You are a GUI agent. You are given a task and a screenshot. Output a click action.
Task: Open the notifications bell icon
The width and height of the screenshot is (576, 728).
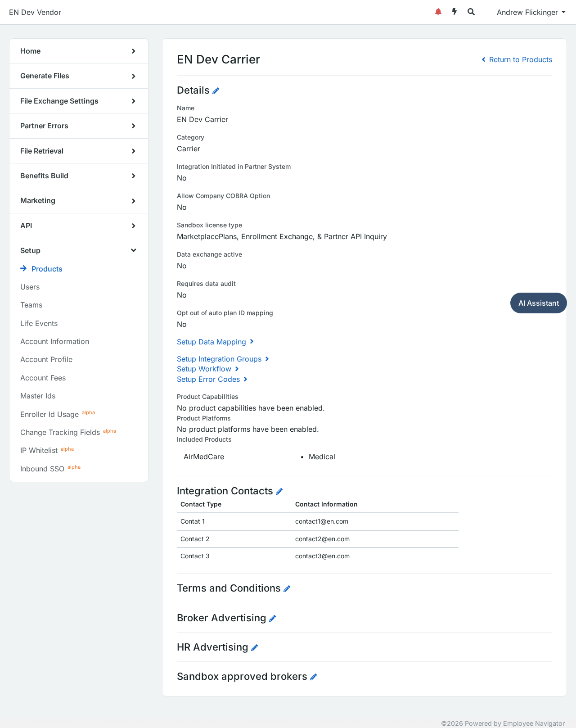click(438, 12)
